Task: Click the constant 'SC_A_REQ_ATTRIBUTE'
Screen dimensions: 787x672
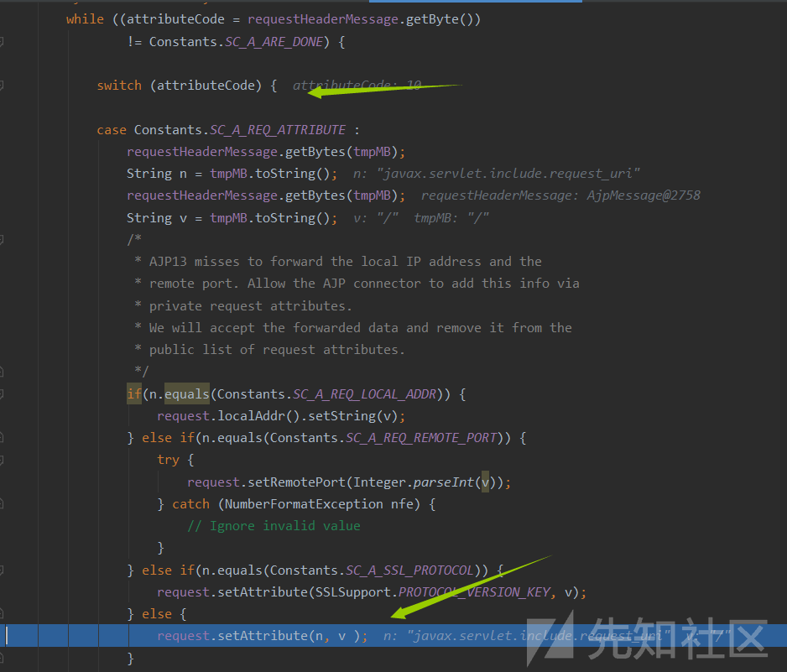Action: tap(278, 130)
